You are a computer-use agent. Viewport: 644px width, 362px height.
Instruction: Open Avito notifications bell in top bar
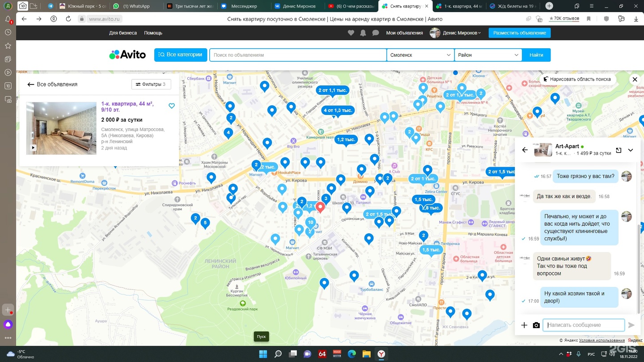tap(363, 33)
